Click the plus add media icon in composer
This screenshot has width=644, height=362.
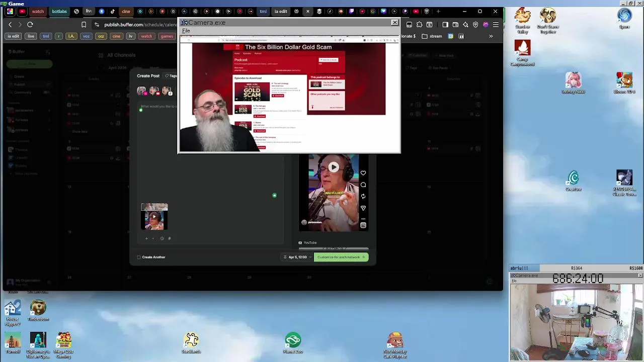tap(146, 238)
